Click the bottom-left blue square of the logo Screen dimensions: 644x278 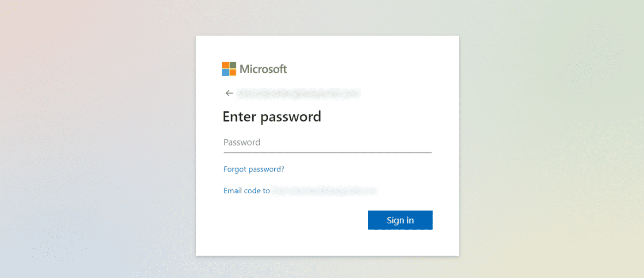pyautogui.click(x=225, y=73)
